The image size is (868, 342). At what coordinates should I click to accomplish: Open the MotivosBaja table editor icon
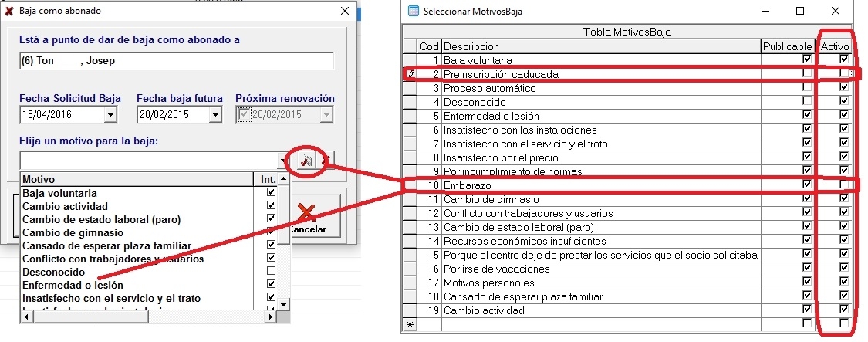point(306,161)
